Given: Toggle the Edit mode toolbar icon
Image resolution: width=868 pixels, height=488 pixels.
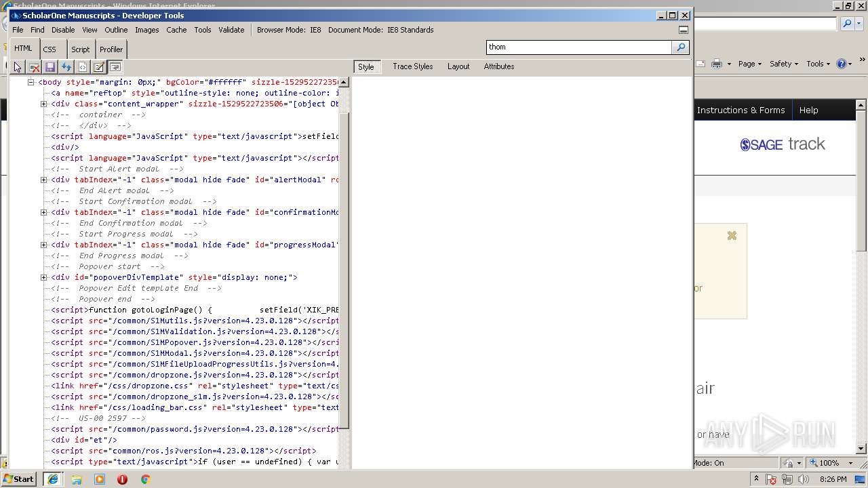Looking at the screenshot, I should point(99,67).
